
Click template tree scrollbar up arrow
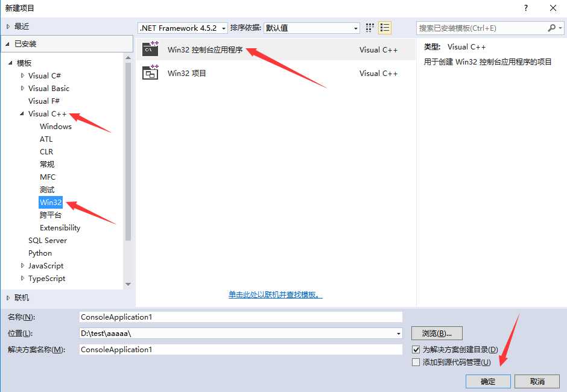pyautogui.click(x=128, y=57)
